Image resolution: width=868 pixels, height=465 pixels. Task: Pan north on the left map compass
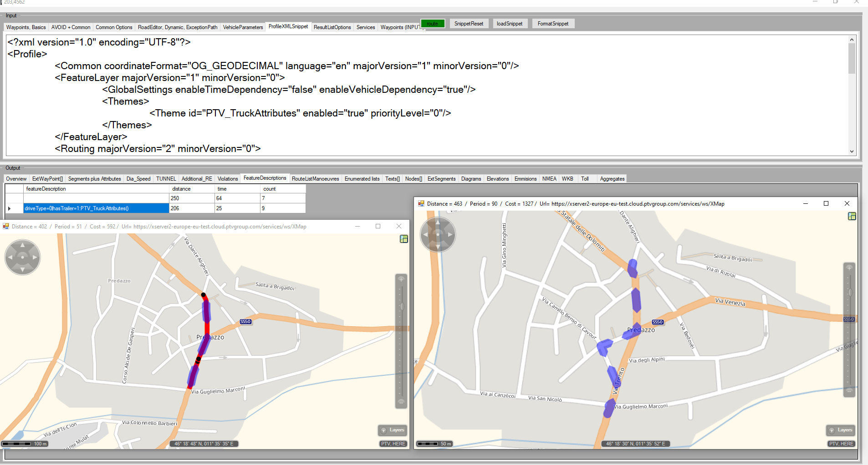tap(22, 246)
